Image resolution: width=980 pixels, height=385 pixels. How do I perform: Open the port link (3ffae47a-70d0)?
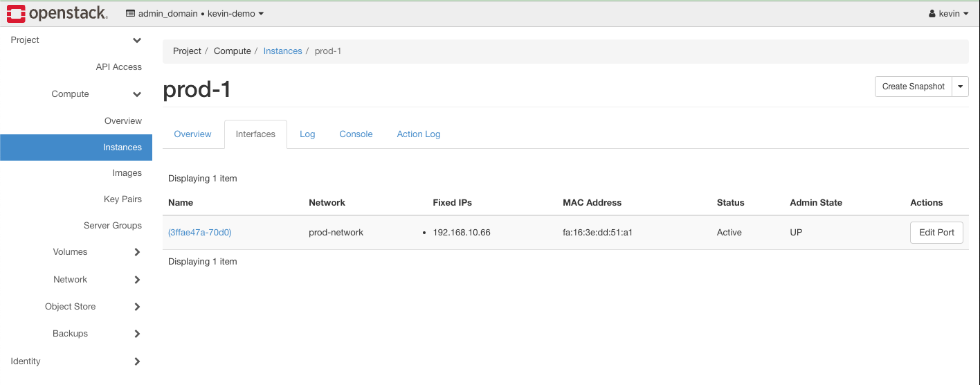tap(200, 233)
